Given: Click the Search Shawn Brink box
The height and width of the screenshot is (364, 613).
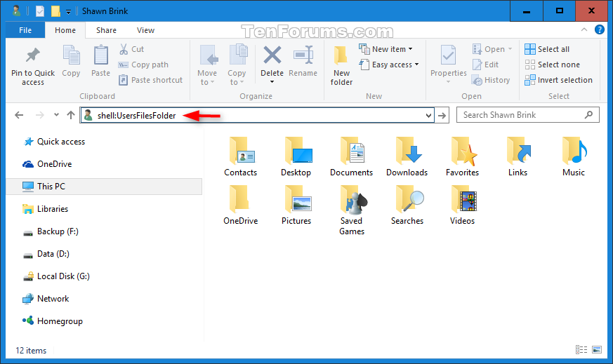Looking at the screenshot, I should pos(528,115).
